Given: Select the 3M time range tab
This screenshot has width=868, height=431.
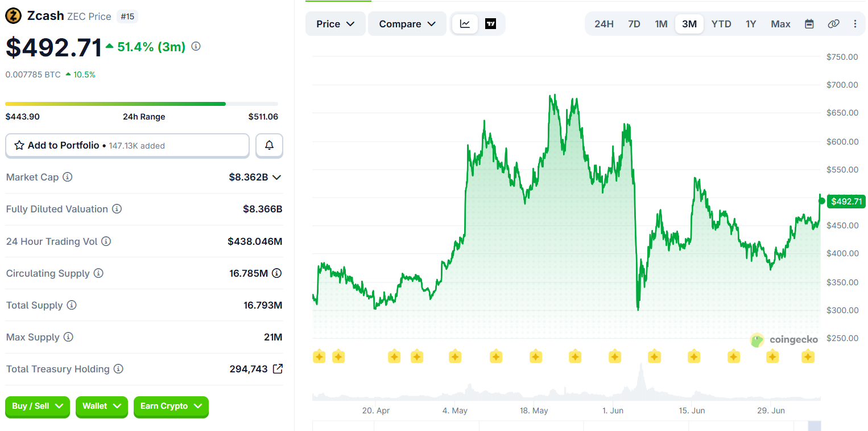Looking at the screenshot, I should [689, 24].
